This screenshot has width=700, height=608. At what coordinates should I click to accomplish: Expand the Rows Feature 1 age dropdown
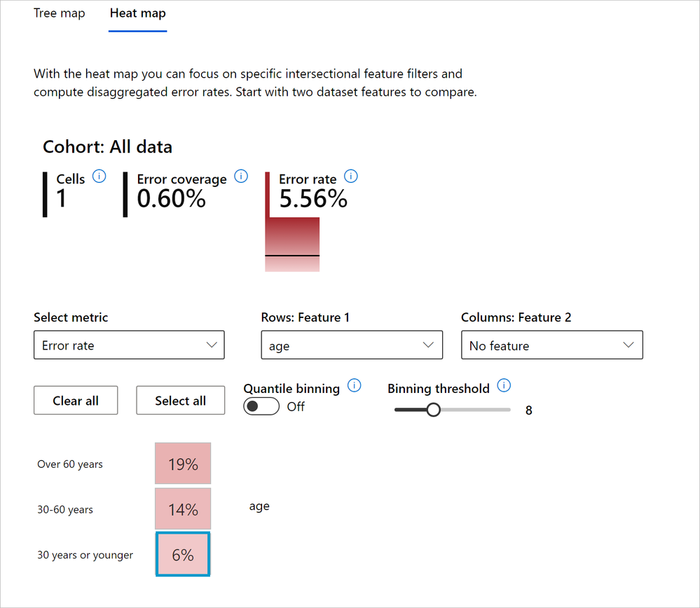(x=352, y=345)
